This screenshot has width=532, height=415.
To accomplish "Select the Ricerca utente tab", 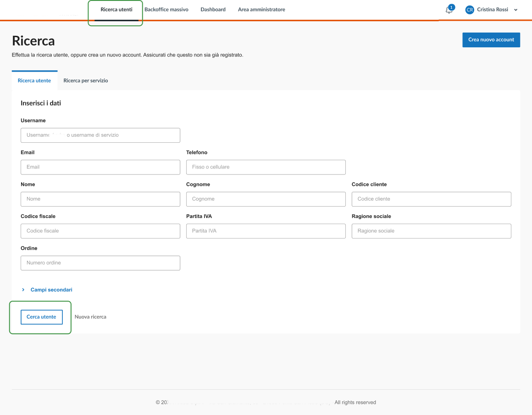I will click(34, 80).
